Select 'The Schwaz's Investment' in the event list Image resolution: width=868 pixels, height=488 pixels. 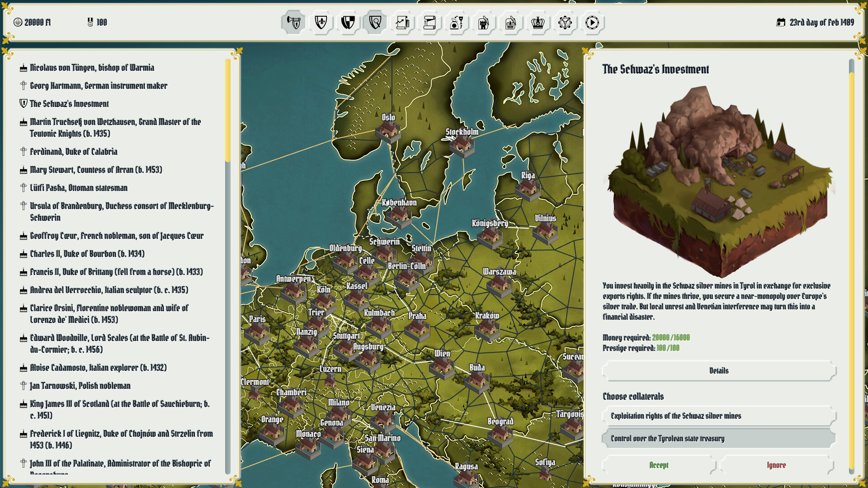[x=69, y=103]
